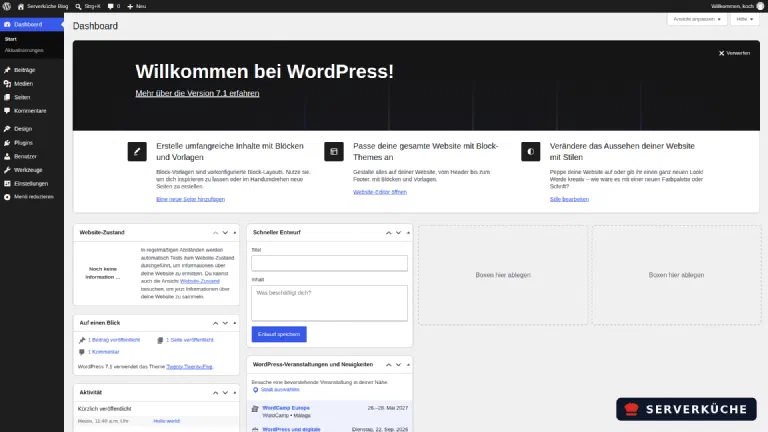Screen dimensions: 768x432
Task: Click the block themes layout icon
Action: pos(334,151)
